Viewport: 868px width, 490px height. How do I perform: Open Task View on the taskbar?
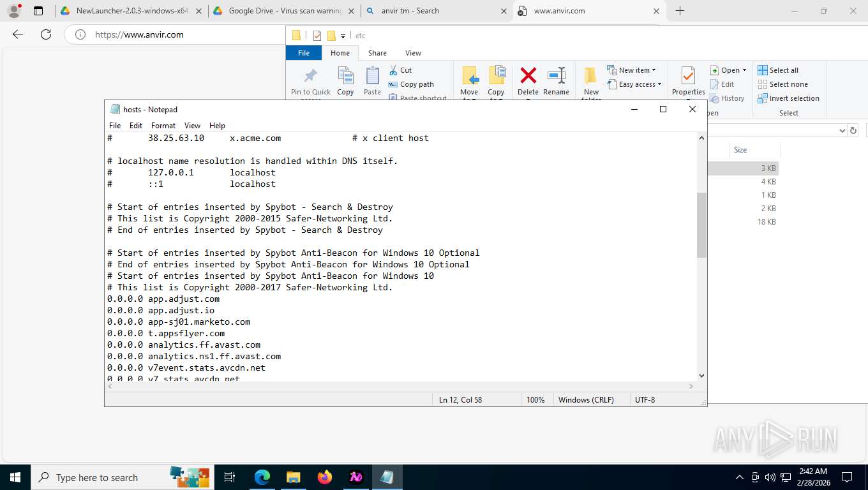coord(230,477)
